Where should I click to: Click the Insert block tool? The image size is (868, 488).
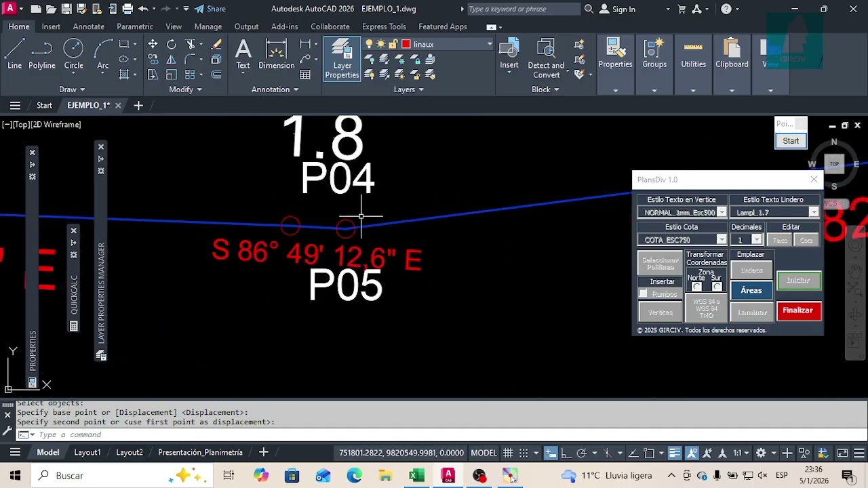[x=509, y=54]
